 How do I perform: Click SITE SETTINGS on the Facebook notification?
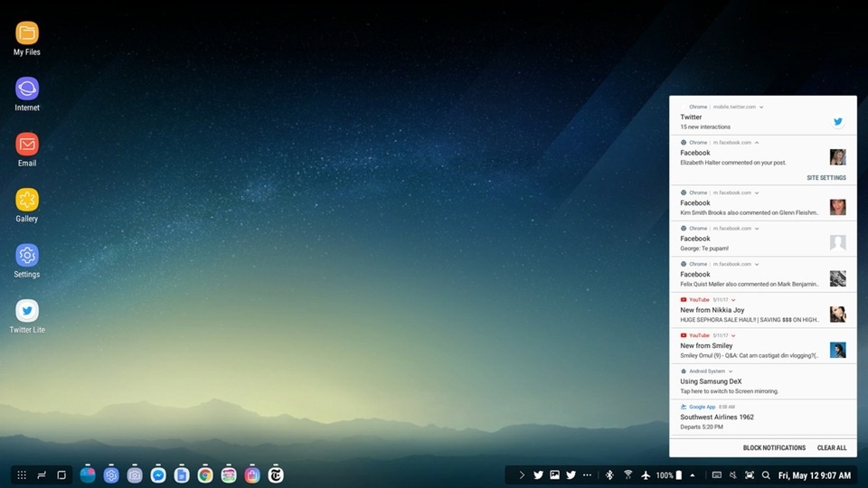point(826,178)
